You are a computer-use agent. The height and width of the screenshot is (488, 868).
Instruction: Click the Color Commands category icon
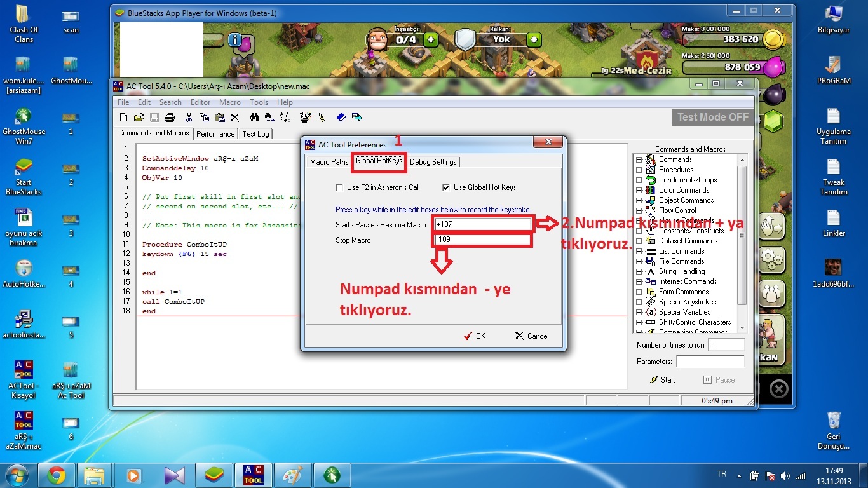point(651,190)
